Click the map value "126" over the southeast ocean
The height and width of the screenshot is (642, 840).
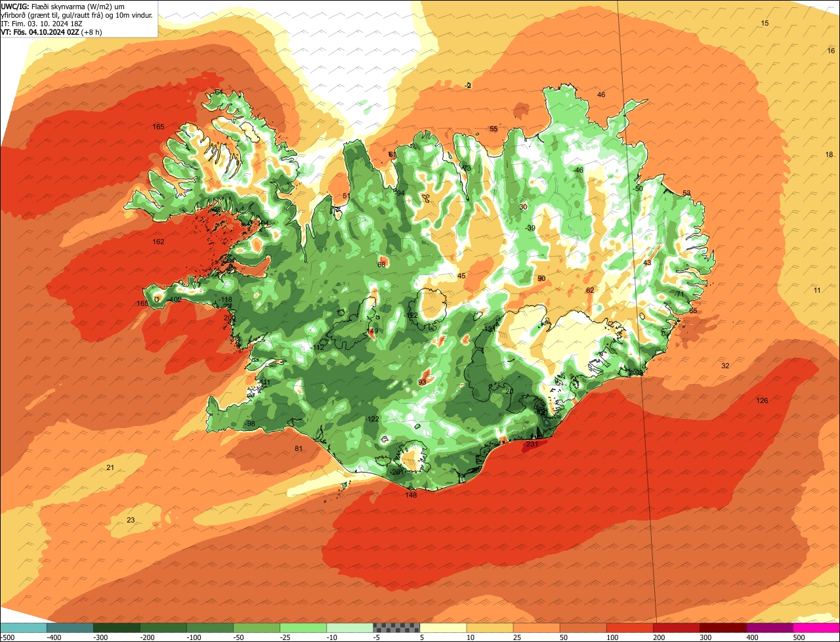762,400
